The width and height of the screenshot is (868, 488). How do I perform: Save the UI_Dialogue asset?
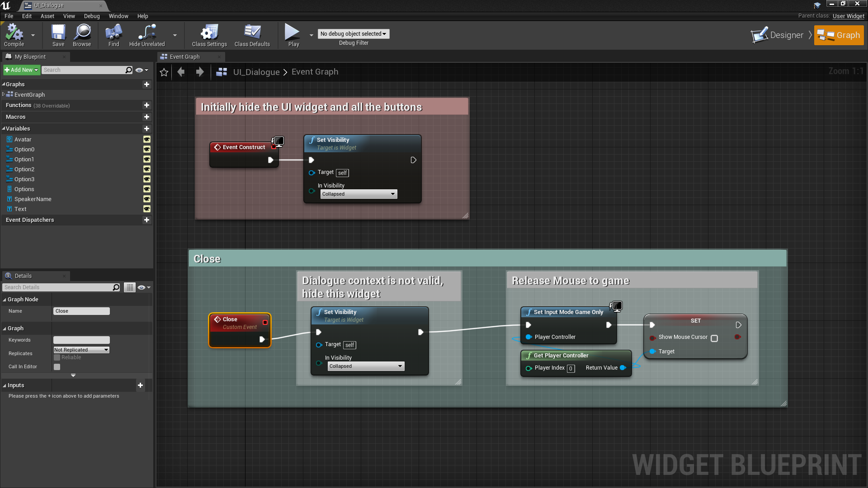click(58, 35)
